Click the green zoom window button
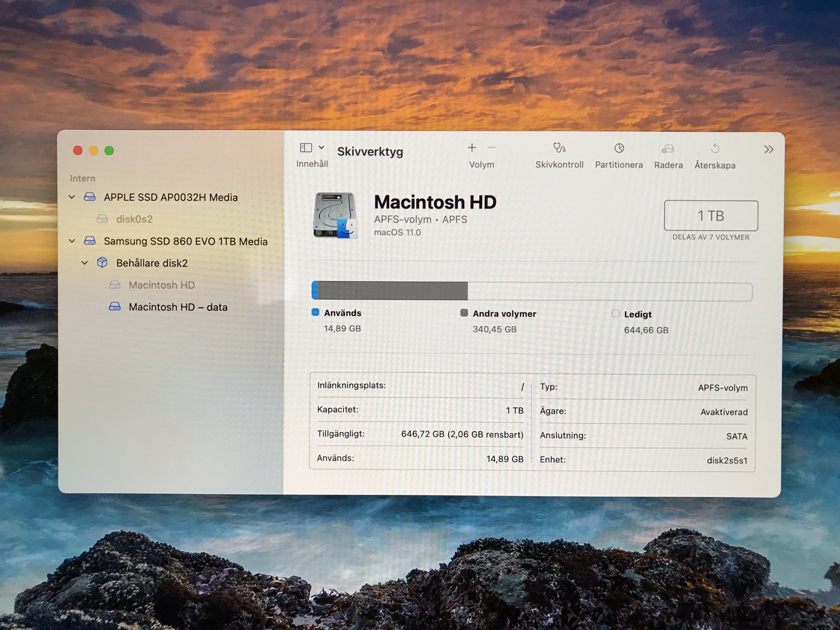Screen dimensions: 840x630 [x=109, y=150]
